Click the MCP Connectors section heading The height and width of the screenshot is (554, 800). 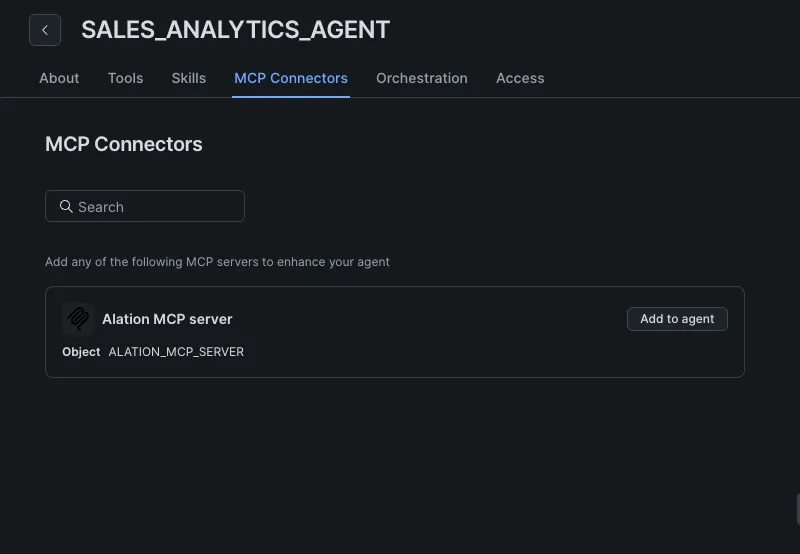click(x=124, y=144)
